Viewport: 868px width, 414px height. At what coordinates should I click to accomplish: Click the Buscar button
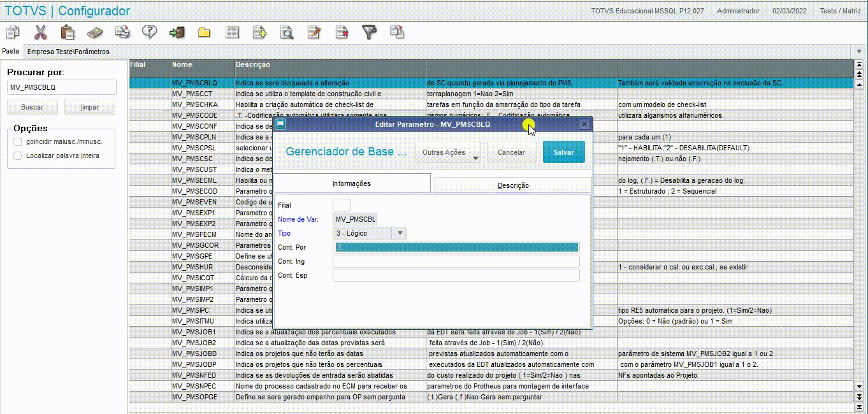(33, 107)
